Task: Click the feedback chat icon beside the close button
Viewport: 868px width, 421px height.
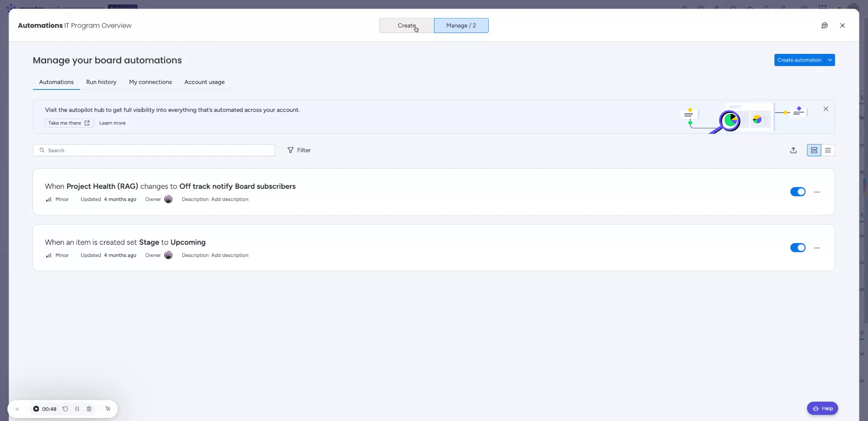Action: pyautogui.click(x=825, y=25)
